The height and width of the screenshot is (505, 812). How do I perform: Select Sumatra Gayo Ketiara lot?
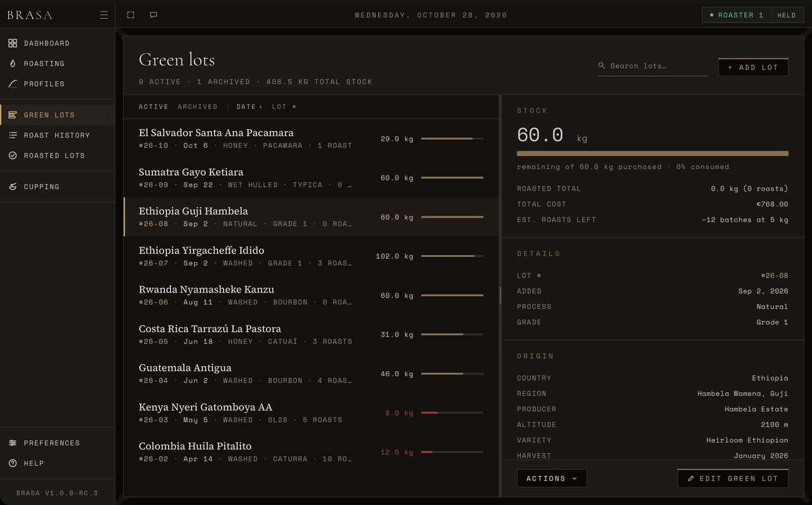coord(311,178)
